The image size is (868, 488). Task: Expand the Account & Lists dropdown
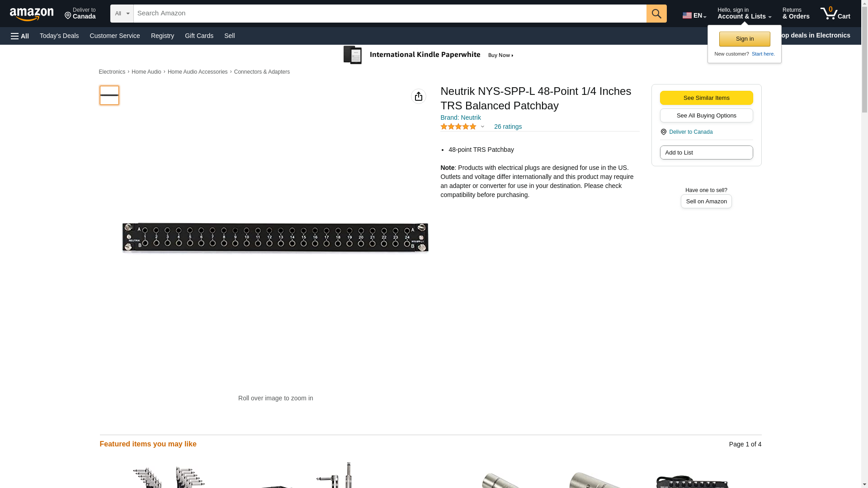(744, 14)
